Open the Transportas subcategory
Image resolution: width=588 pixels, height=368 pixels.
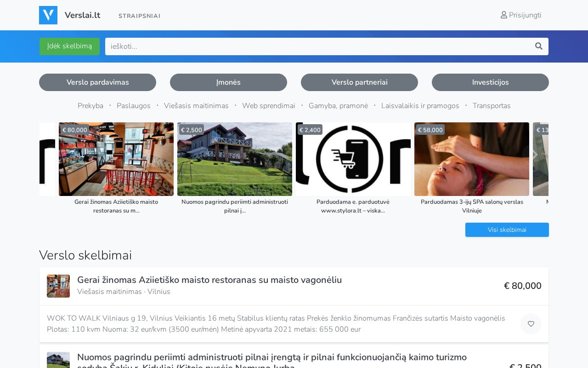click(492, 106)
